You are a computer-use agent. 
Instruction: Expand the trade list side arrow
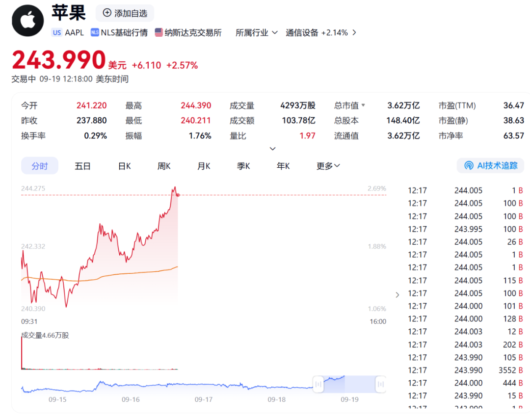pyautogui.click(x=397, y=294)
